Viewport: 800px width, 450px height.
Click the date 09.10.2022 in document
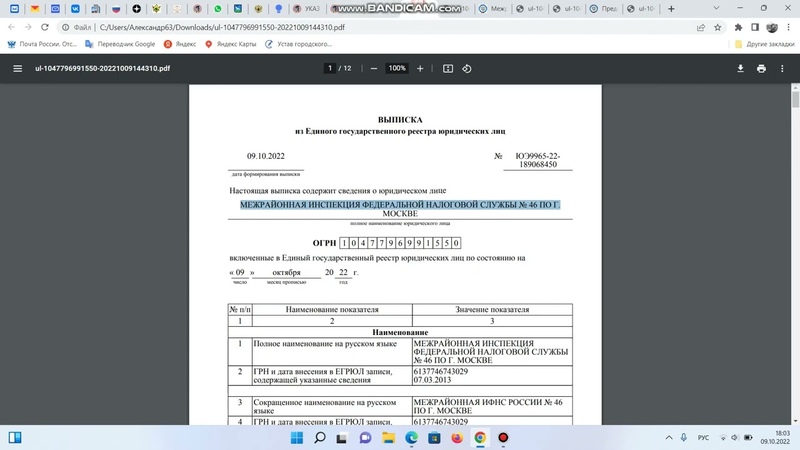pyautogui.click(x=266, y=156)
